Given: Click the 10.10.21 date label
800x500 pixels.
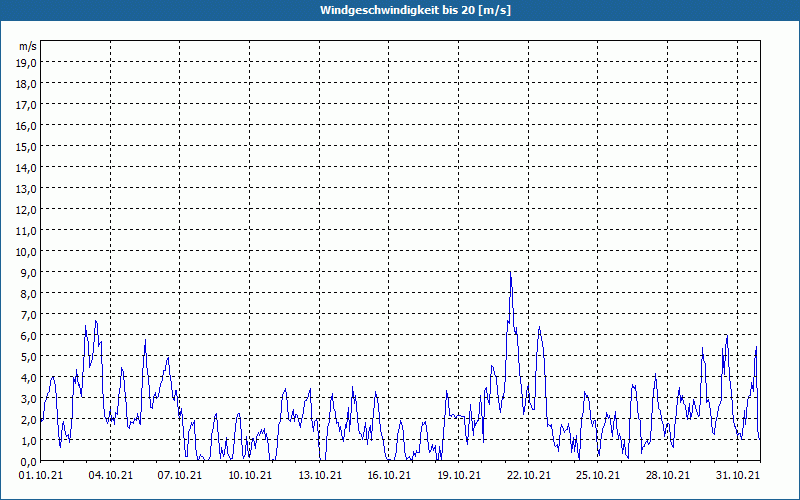Looking at the screenshot, I should 250,475.
